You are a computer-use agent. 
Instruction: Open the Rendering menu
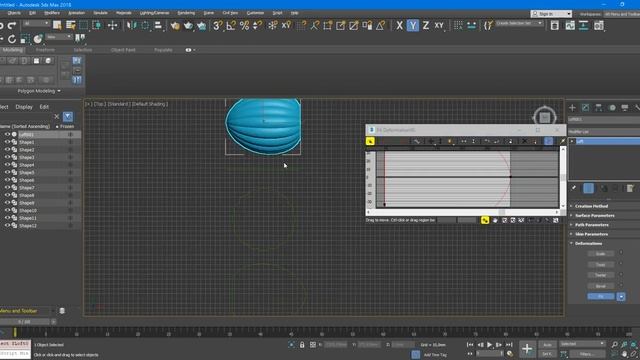pos(186,13)
